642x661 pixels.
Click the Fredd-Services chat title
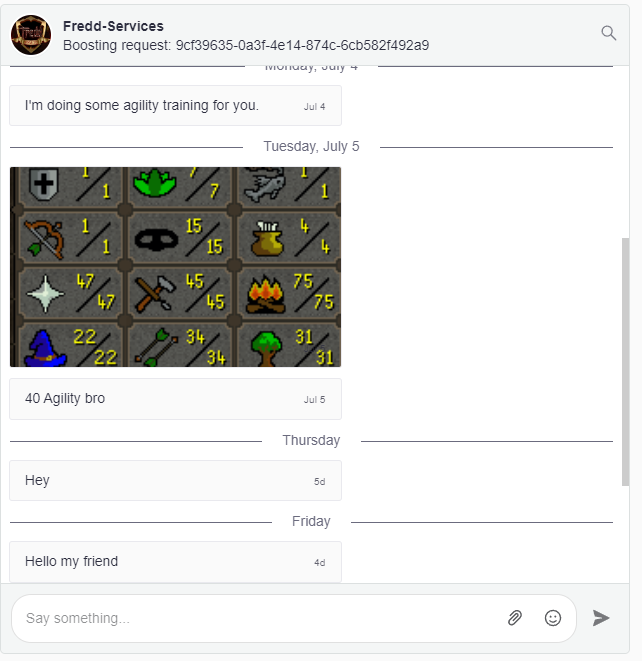tap(113, 26)
